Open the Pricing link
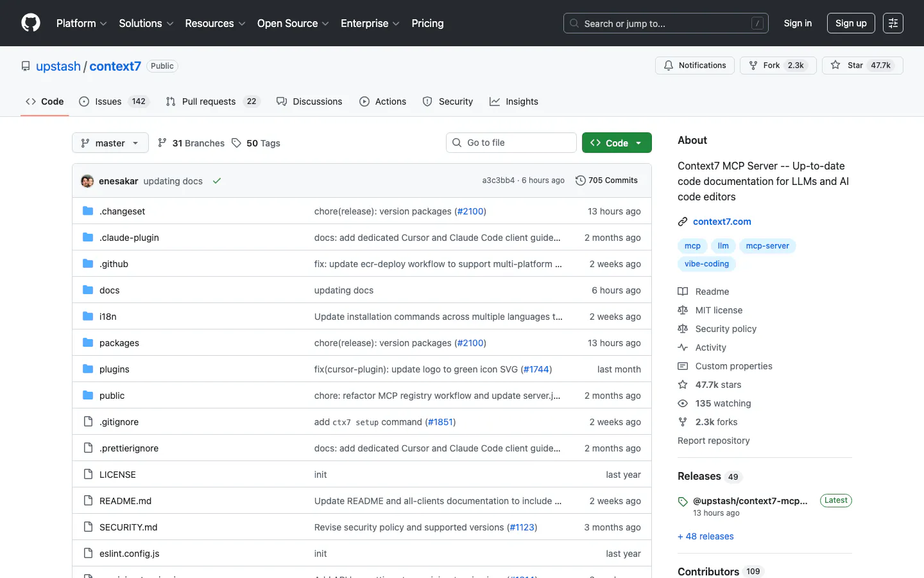Image resolution: width=924 pixels, height=578 pixels. pyautogui.click(x=427, y=23)
